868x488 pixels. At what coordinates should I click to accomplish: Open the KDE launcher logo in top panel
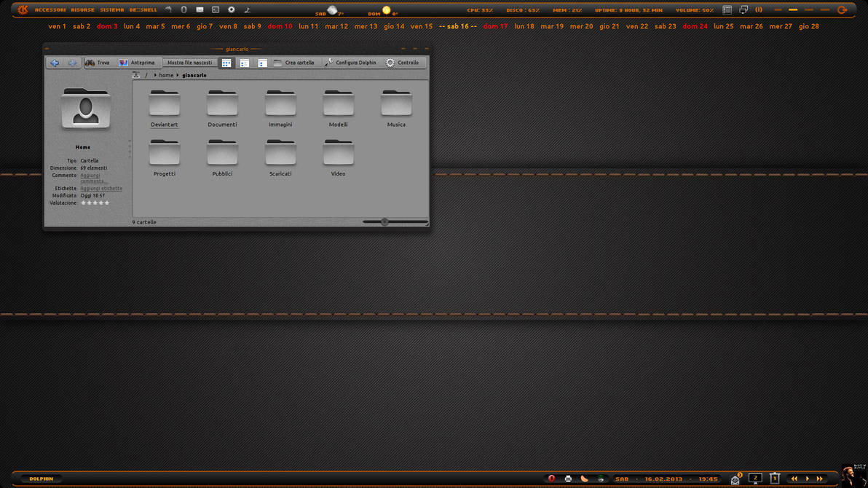pos(23,10)
